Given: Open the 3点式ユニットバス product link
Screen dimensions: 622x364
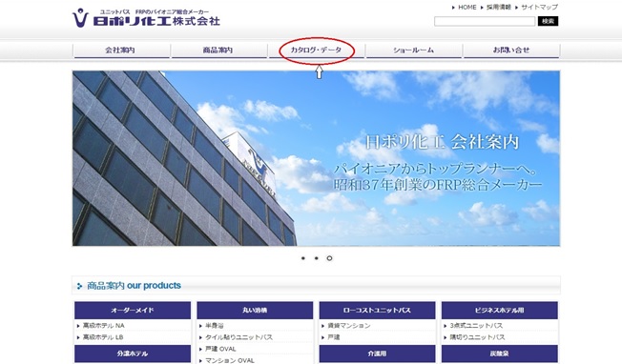Looking at the screenshot, I should click(476, 326).
